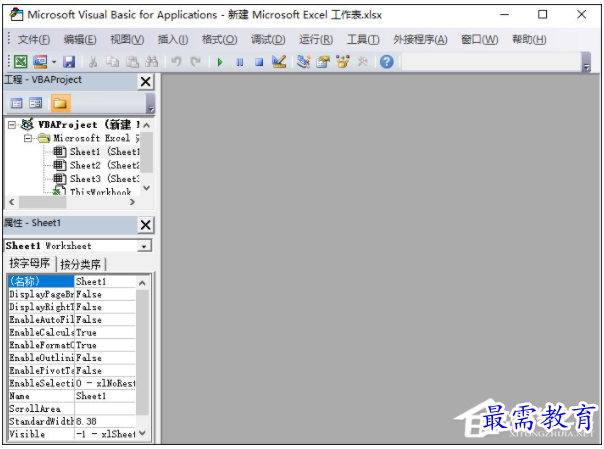Select Sheet2 in project tree
604x449 pixels.
click(96, 165)
